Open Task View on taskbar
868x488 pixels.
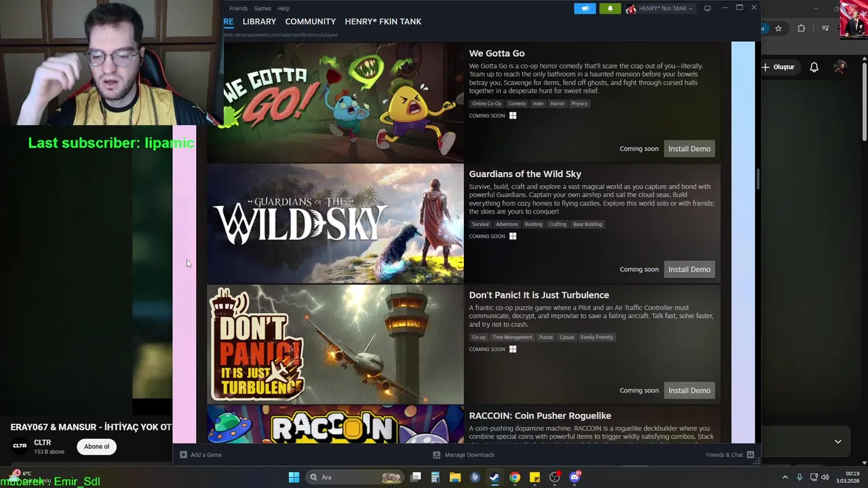pyautogui.click(x=416, y=477)
